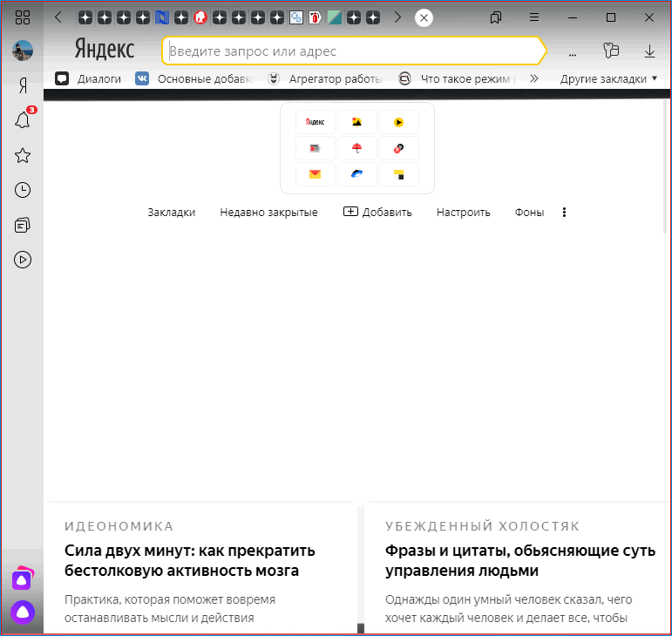The image size is (672, 636).
Task: Open the Диалоги bookmark
Action: tap(88, 78)
